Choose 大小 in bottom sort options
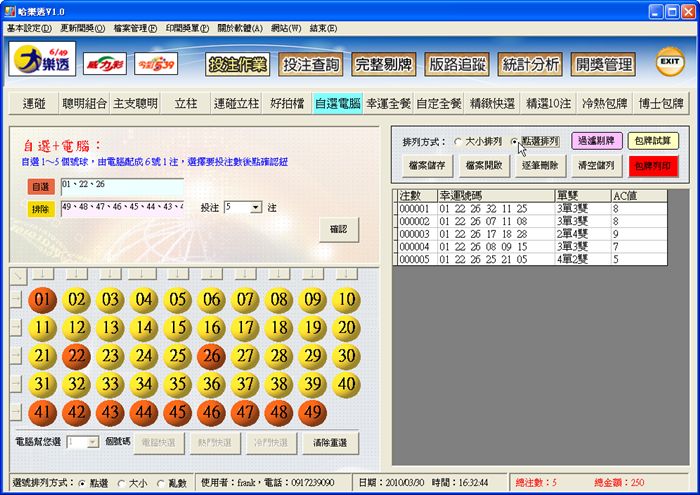 point(120,483)
